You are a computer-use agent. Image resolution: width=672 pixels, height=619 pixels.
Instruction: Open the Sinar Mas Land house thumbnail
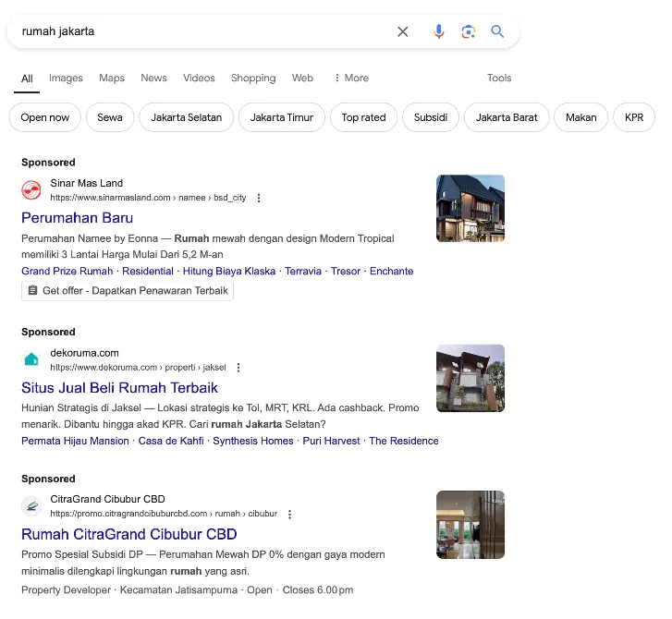pyautogui.click(x=470, y=208)
